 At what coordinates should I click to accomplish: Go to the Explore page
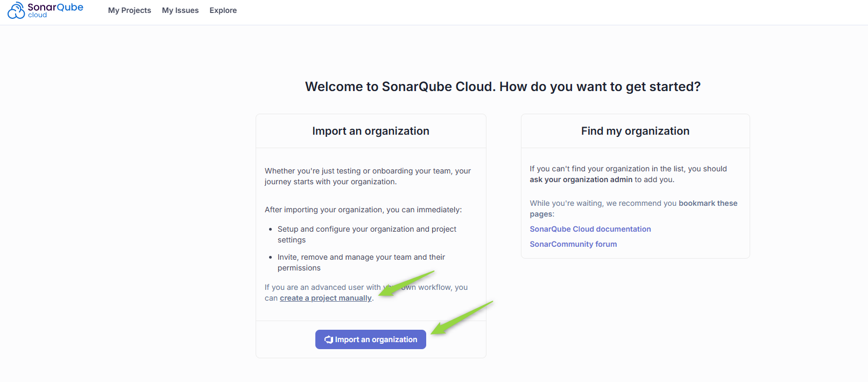coord(223,10)
